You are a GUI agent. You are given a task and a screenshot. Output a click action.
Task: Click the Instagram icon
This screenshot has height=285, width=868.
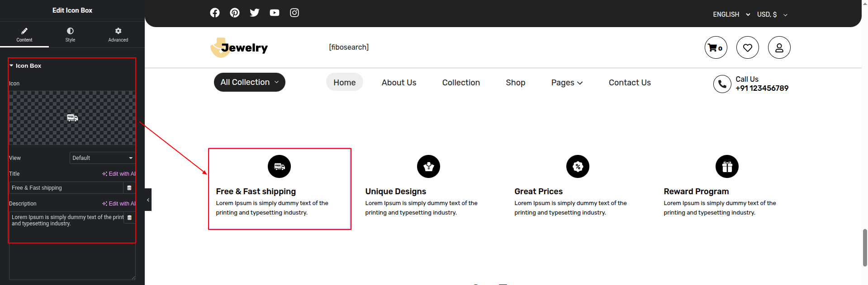click(294, 13)
